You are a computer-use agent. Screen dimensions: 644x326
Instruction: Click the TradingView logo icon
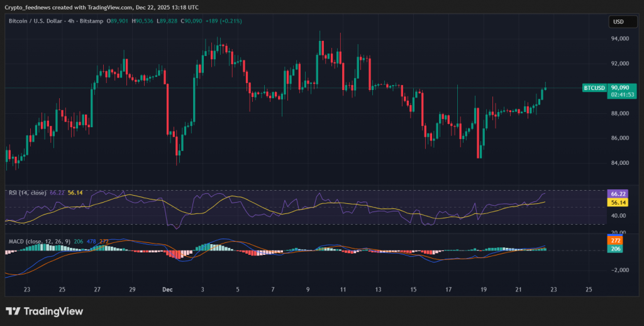coord(14,312)
